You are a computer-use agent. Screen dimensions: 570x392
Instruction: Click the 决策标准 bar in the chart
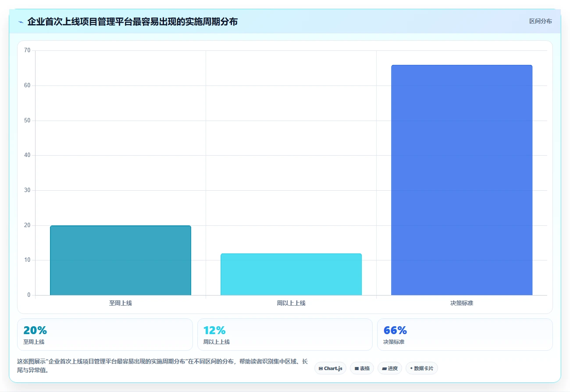[x=462, y=180]
